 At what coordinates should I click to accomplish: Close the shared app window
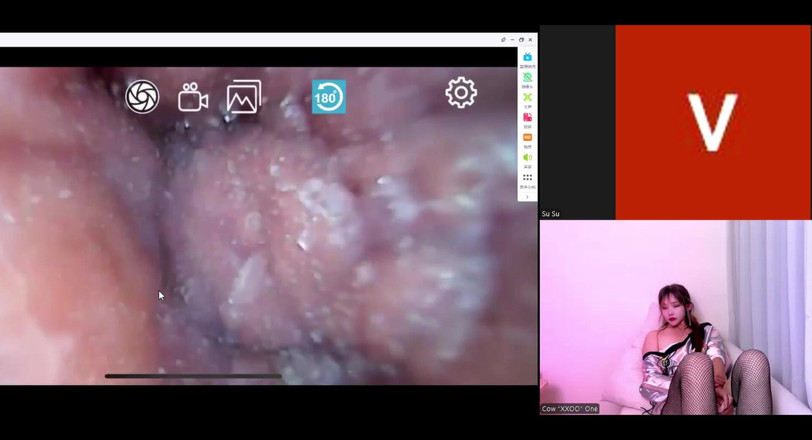pyautogui.click(x=530, y=40)
